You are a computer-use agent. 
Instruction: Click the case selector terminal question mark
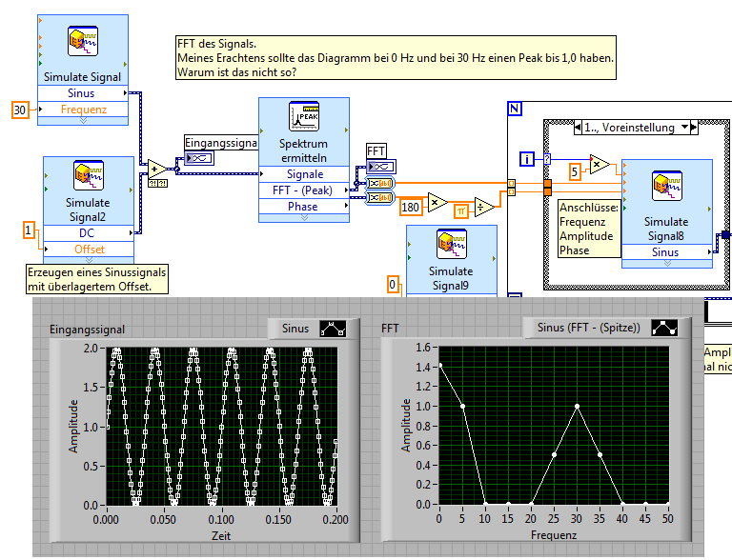(x=547, y=159)
